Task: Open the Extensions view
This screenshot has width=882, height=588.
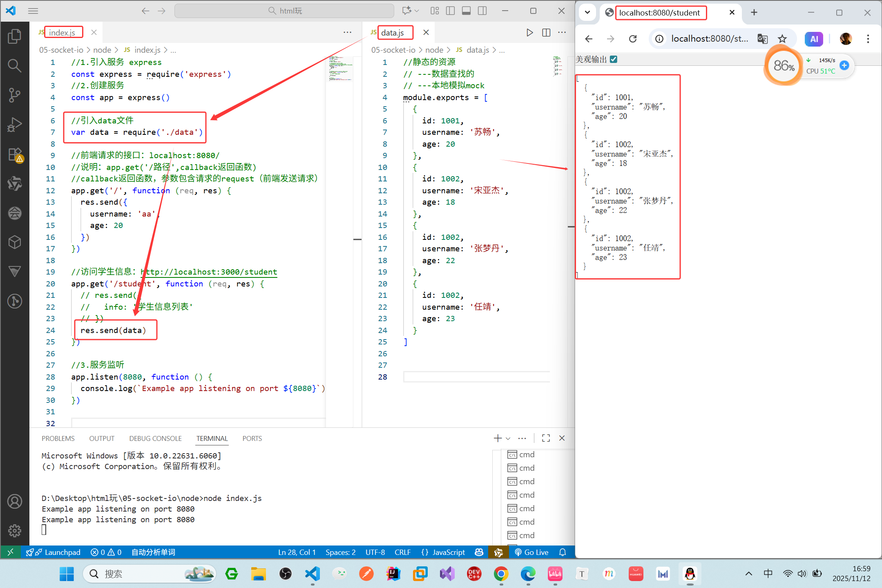Action: pyautogui.click(x=15, y=154)
